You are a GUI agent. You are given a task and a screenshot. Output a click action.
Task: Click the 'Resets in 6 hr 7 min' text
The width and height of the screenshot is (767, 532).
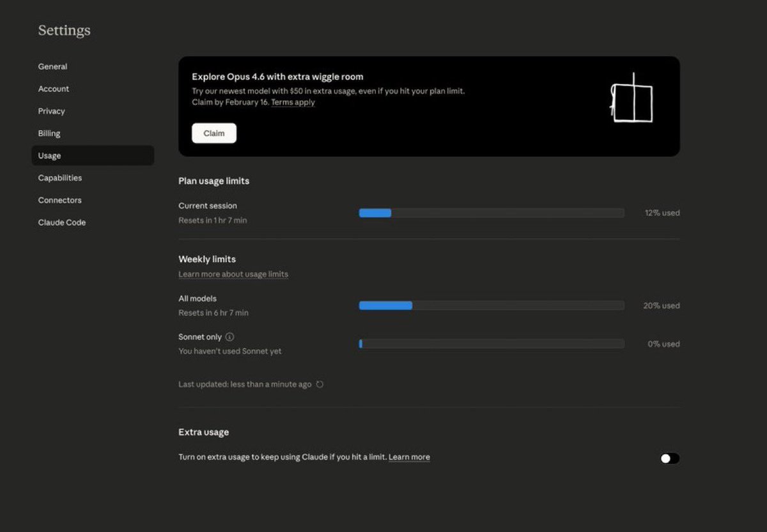pos(213,313)
